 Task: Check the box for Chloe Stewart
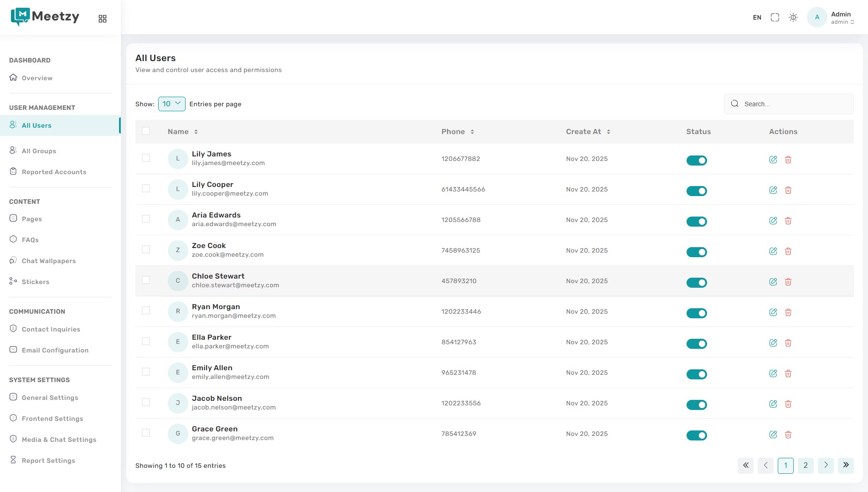coord(146,280)
